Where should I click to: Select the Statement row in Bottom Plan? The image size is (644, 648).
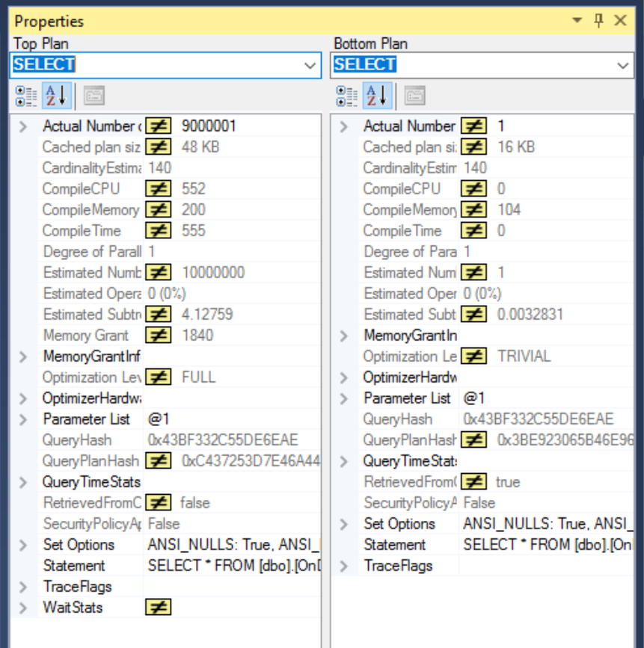click(x=410, y=545)
